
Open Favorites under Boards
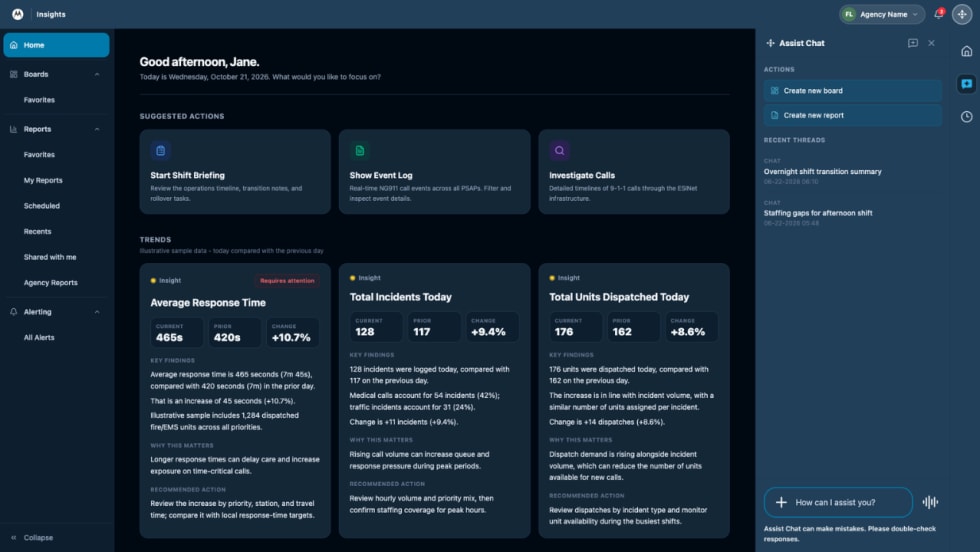(x=39, y=100)
